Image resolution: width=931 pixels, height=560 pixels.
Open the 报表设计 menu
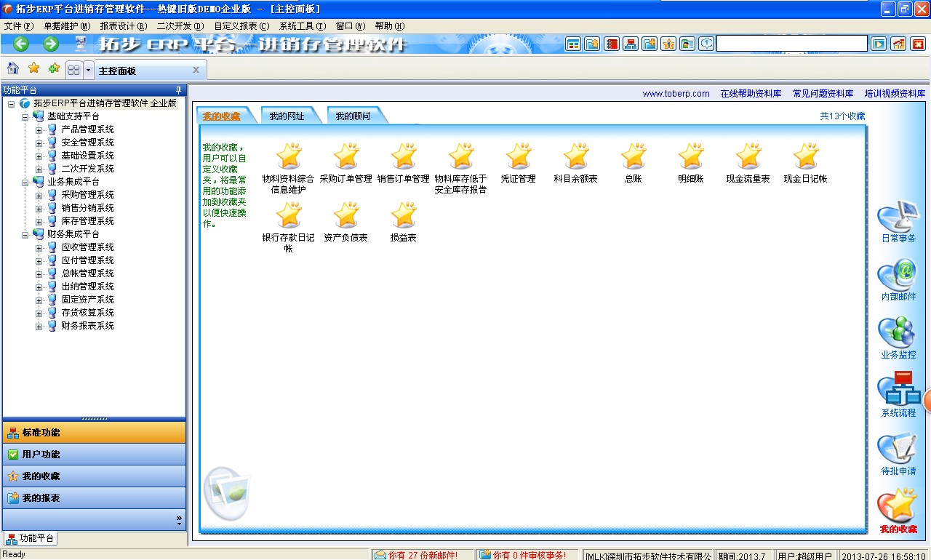(123, 26)
